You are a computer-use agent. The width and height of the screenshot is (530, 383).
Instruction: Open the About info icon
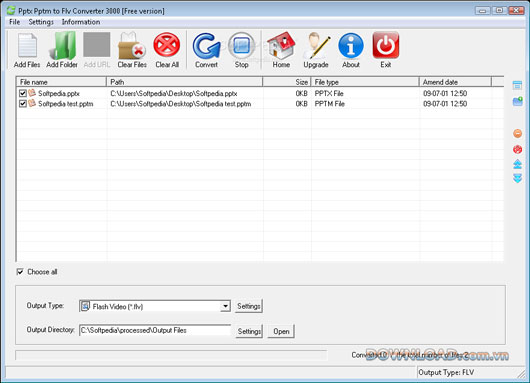click(x=351, y=46)
